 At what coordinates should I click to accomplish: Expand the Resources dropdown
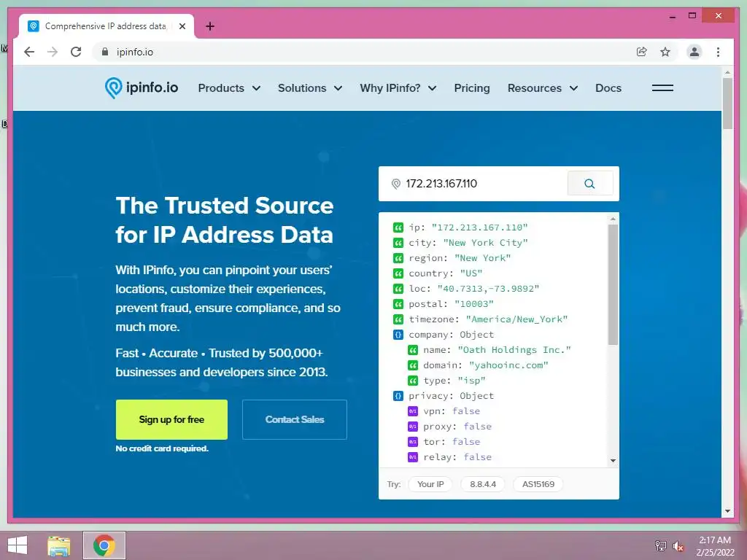pyautogui.click(x=543, y=88)
